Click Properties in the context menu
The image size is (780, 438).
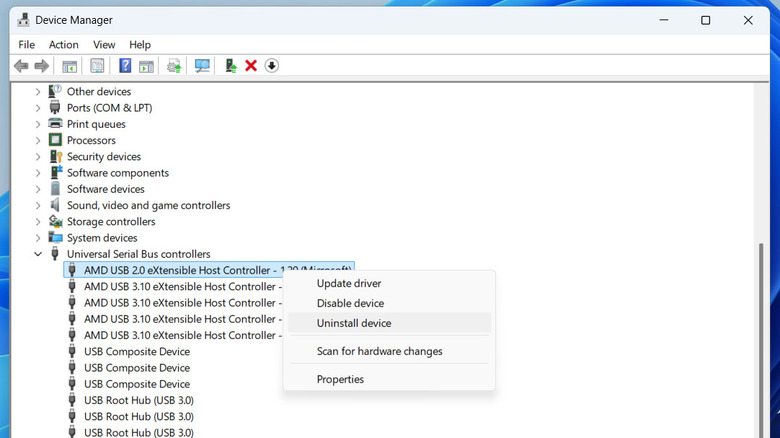(340, 379)
